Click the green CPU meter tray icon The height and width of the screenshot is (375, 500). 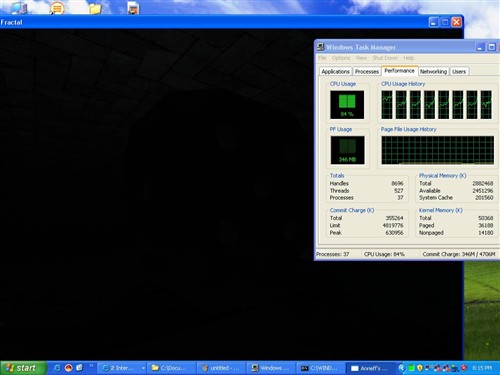pos(412,368)
